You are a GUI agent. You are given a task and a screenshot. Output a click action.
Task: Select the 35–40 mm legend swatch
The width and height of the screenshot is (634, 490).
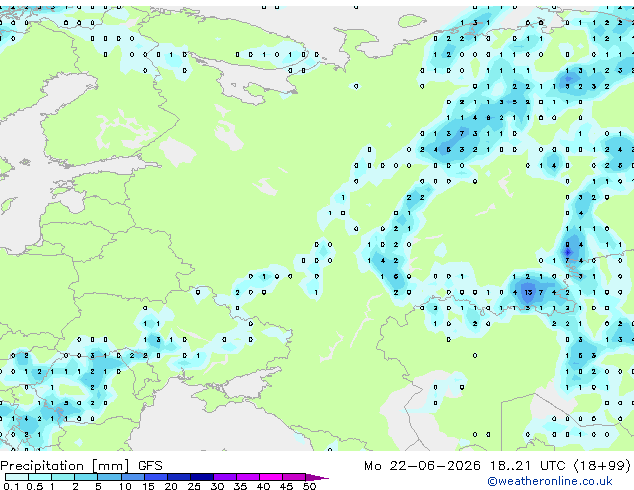coord(247,477)
